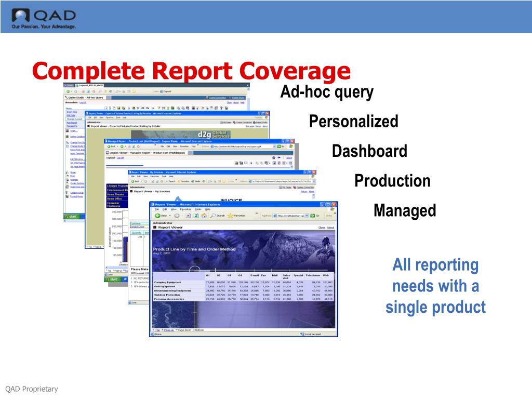Image resolution: width=532 pixels, height=399 pixels.
Task: Click the Search button in My Invoices window
Action: [170, 181]
